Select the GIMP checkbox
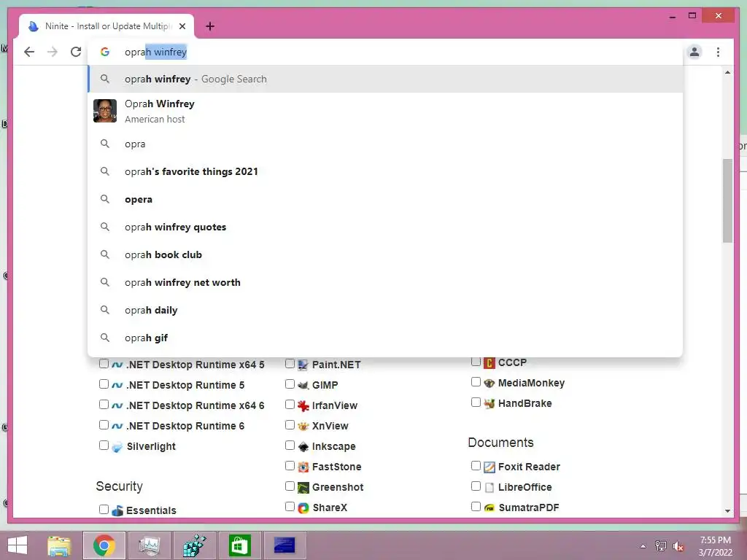The image size is (747, 560). tap(290, 384)
